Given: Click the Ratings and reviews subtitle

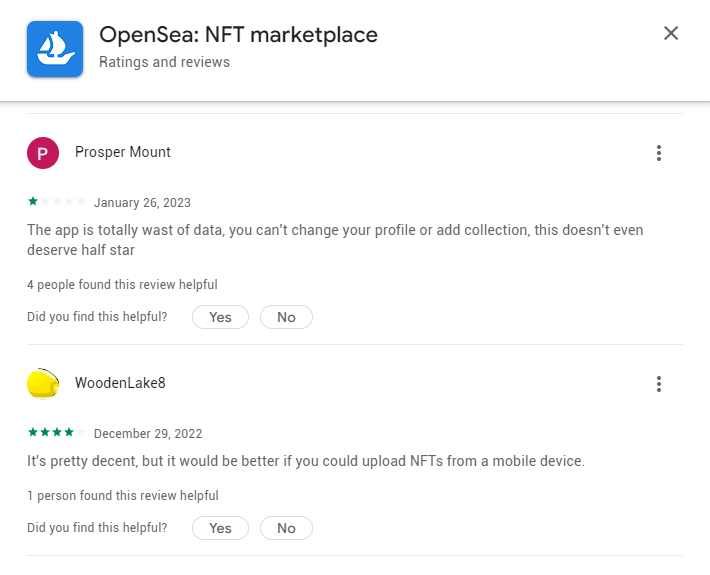Looking at the screenshot, I should pyautogui.click(x=164, y=62).
